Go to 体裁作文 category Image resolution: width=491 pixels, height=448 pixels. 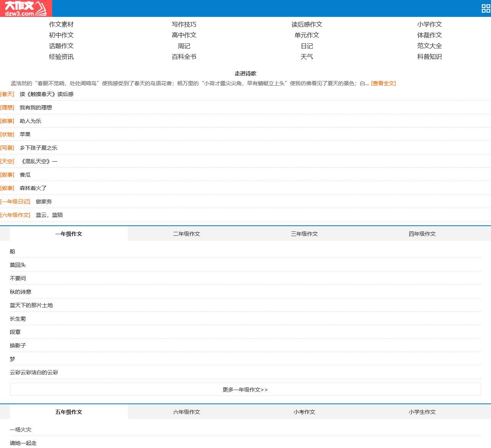pyautogui.click(x=430, y=35)
